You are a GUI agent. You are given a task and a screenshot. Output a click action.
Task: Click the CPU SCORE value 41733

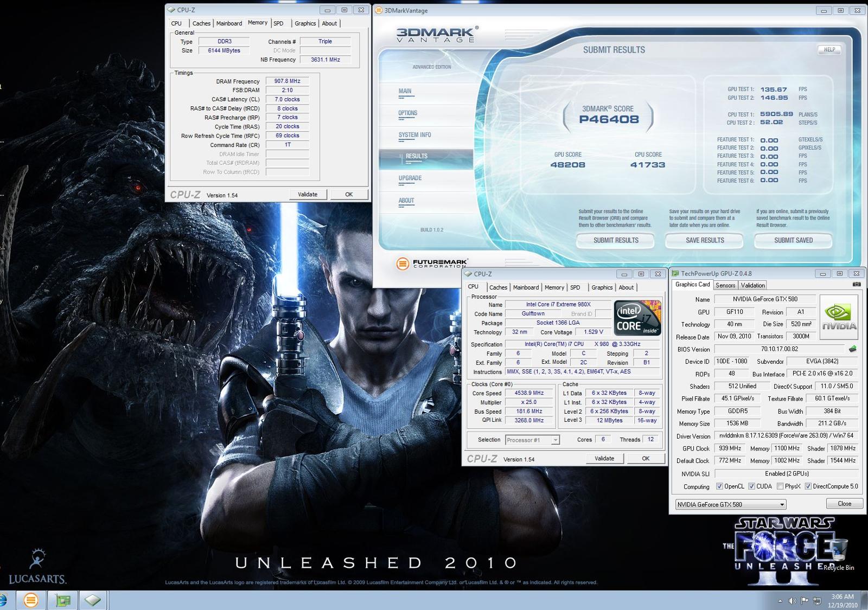coord(648,165)
